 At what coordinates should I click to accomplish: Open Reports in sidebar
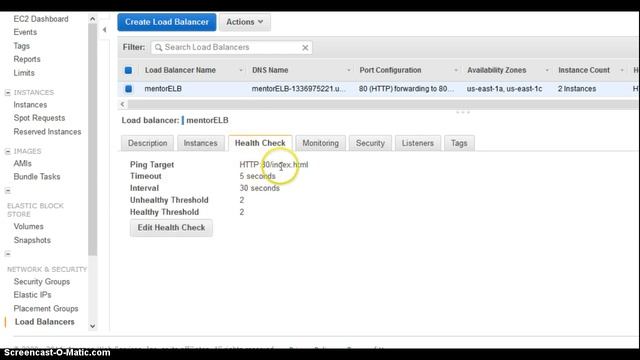pyautogui.click(x=27, y=59)
